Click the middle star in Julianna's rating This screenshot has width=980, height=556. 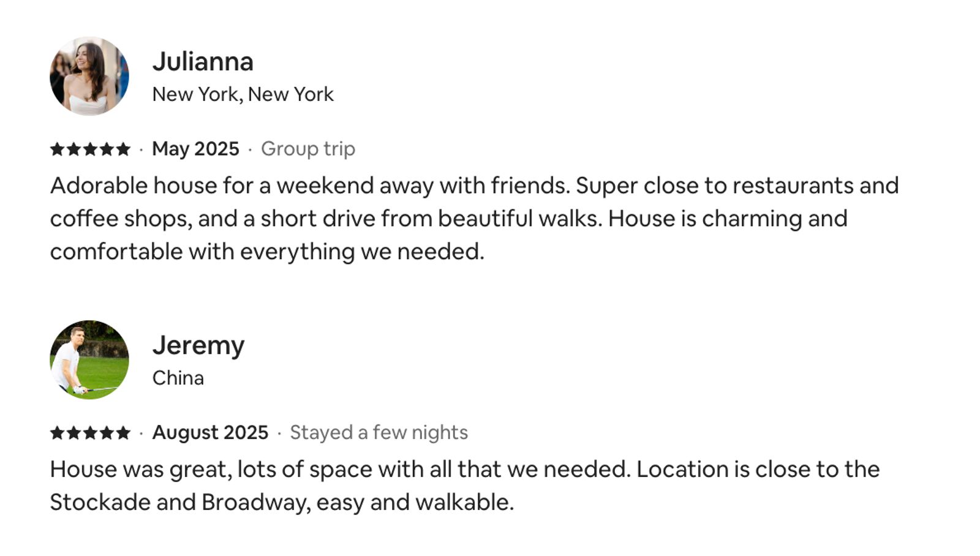coord(90,149)
